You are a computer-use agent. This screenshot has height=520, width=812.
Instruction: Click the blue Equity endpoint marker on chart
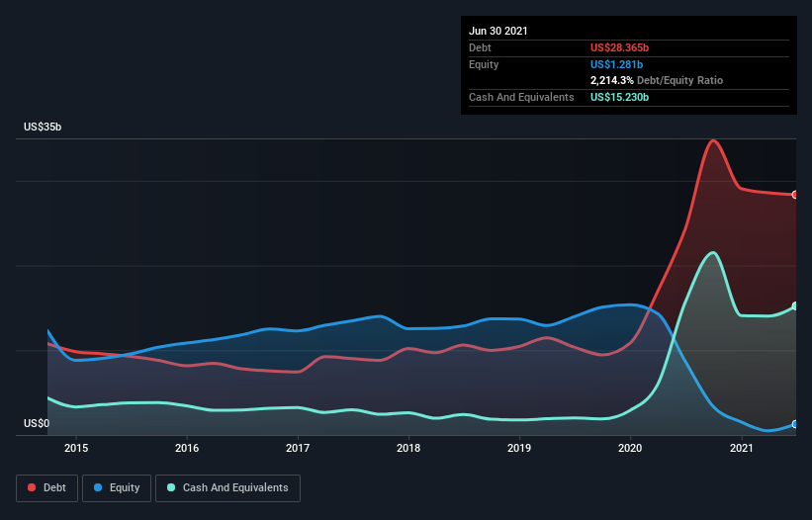coord(795,424)
